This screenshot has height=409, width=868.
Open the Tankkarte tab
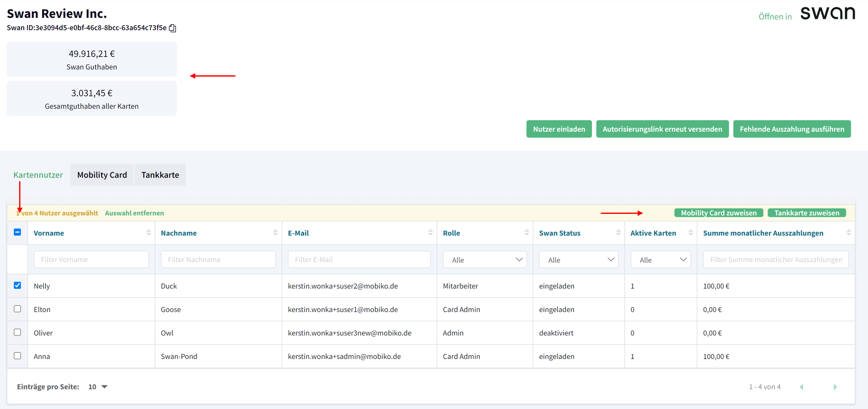click(x=160, y=175)
